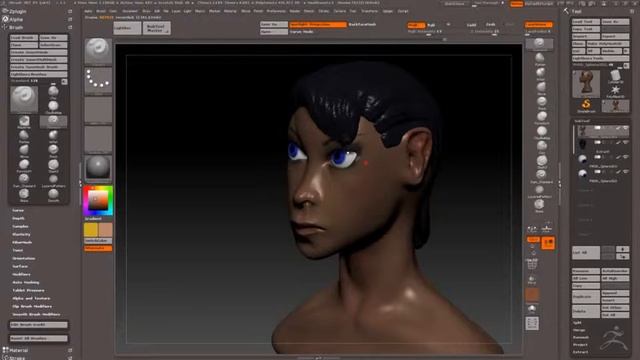640x360 pixels.
Task: Click Delete subtool button
Action: point(586,311)
